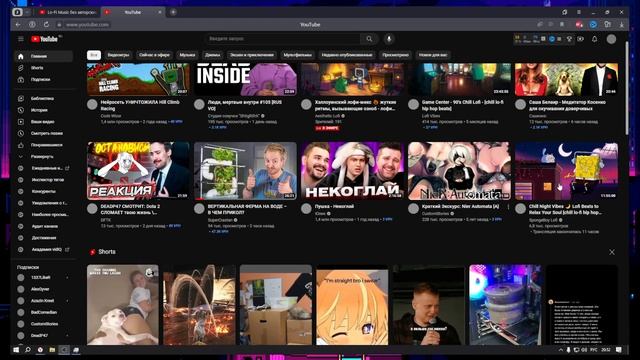Switch to the Lo-Fi Music browser tab
Viewport: 640px width, 360px height.
(68, 12)
